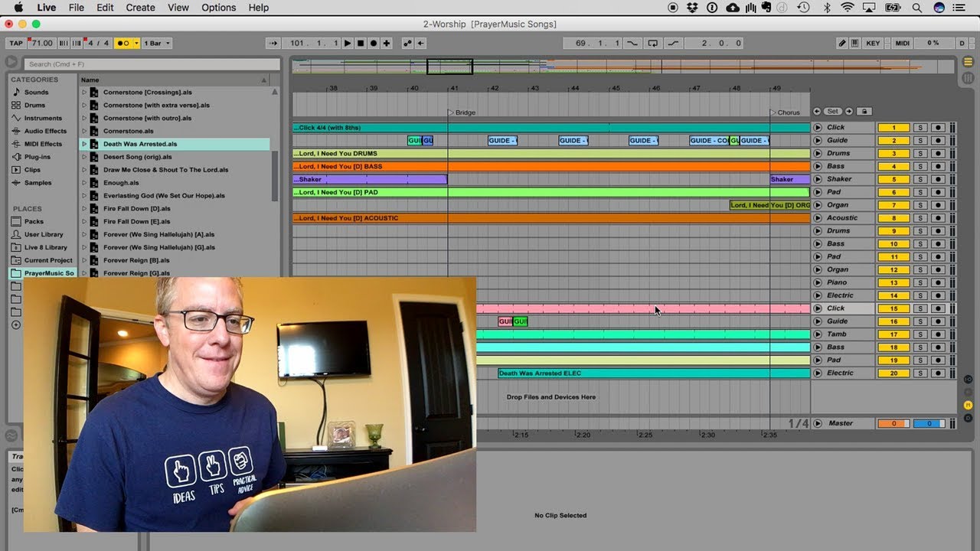Click the Set locator button

click(832, 112)
